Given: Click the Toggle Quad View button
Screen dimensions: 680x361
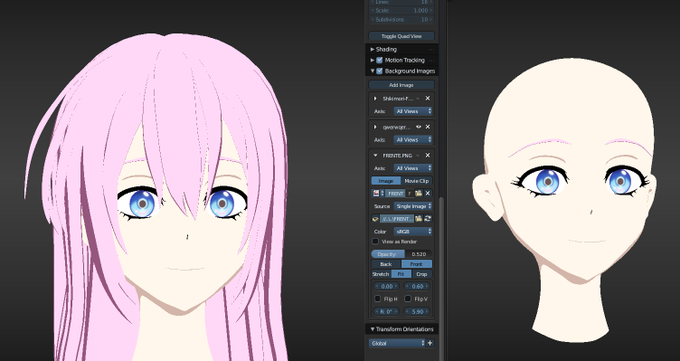Looking at the screenshot, I should pyautogui.click(x=401, y=36).
